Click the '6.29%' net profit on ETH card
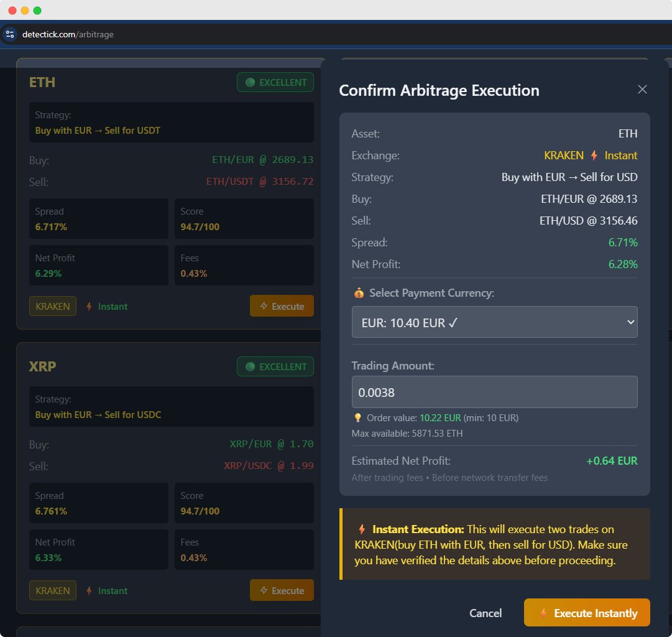Viewport: 672px width, 637px height. tap(48, 274)
